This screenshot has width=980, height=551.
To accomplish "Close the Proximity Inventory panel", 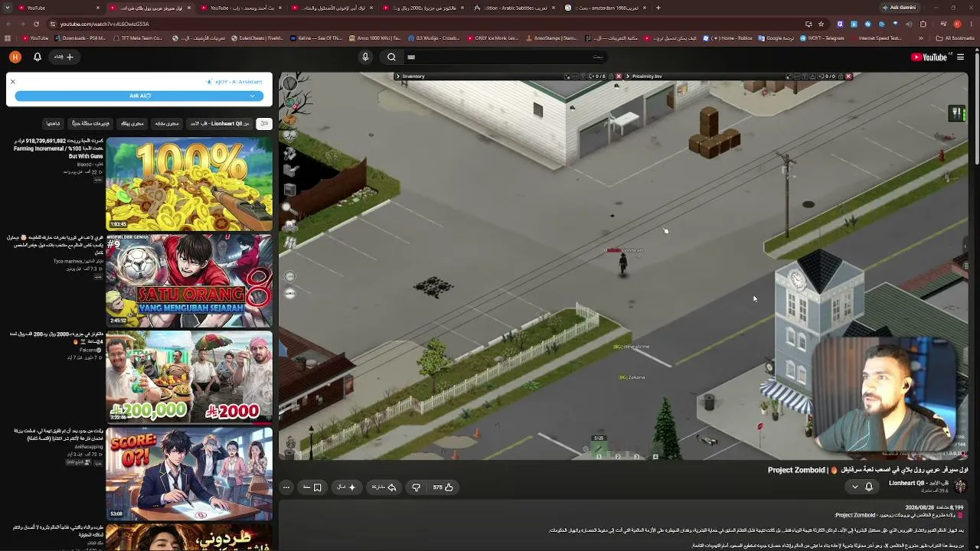I will [848, 77].
